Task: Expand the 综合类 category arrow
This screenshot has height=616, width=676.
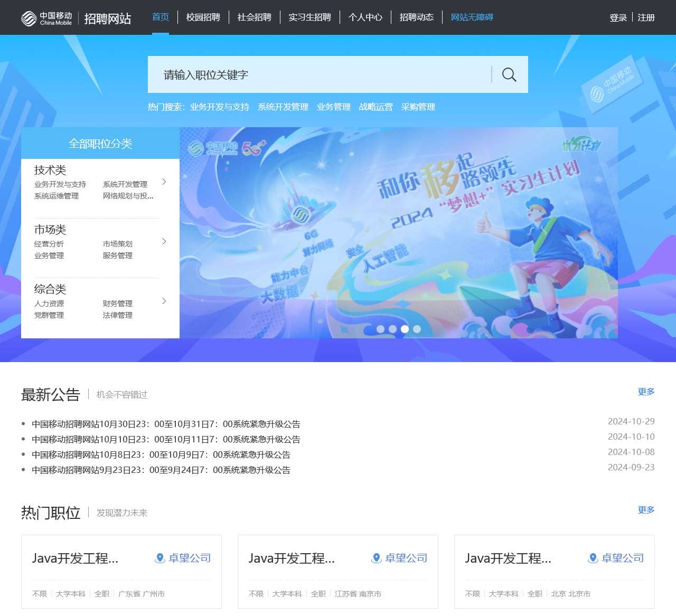Action: point(164,301)
